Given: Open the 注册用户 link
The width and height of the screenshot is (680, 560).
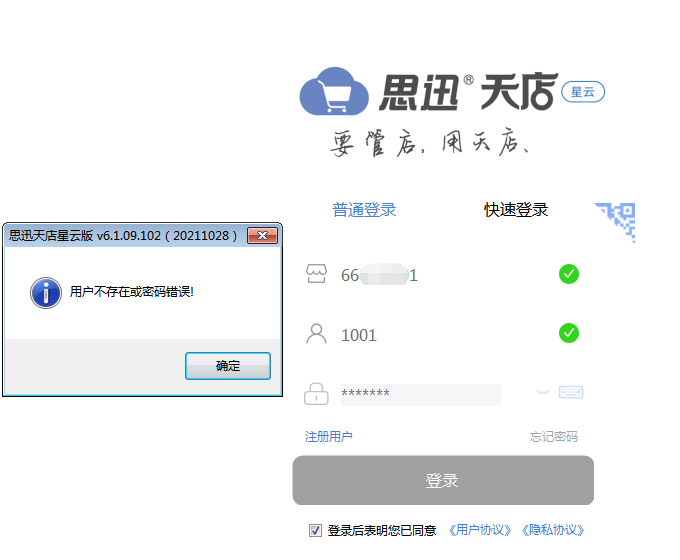Looking at the screenshot, I should (328, 436).
